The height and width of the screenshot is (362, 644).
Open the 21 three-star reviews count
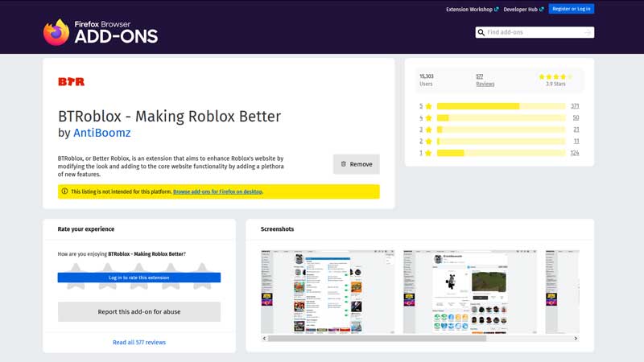click(576, 130)
